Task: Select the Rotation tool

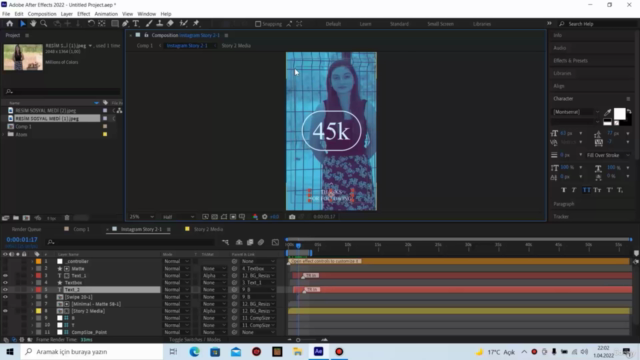Action: (x=91, y=24)
